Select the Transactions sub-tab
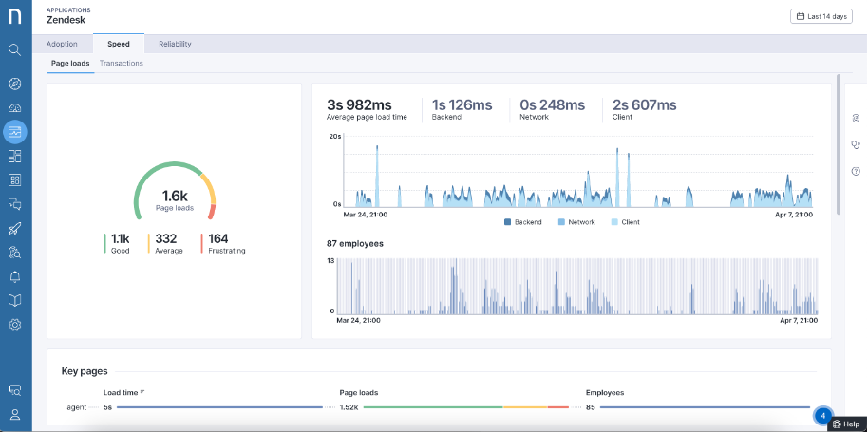 (122, 63)
